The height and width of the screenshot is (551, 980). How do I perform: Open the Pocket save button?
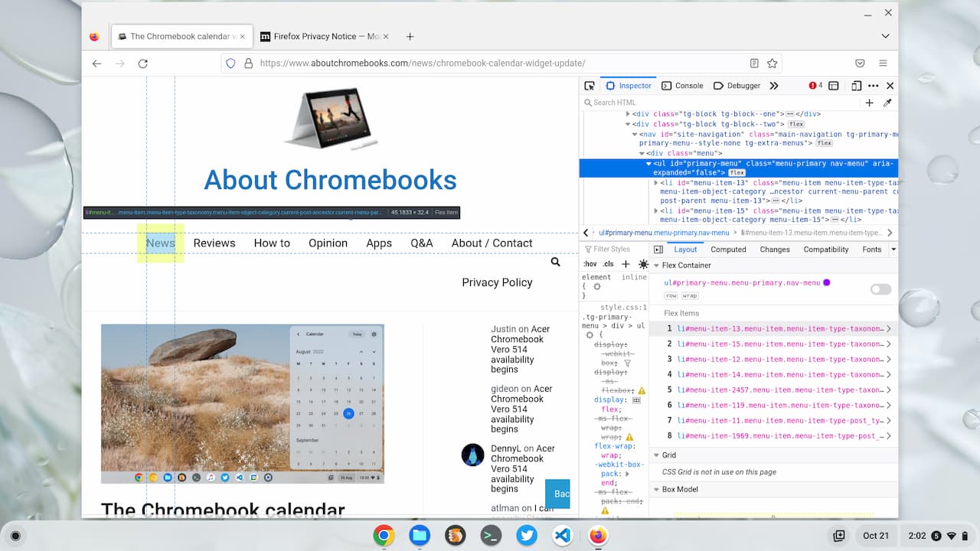(860, 64)
